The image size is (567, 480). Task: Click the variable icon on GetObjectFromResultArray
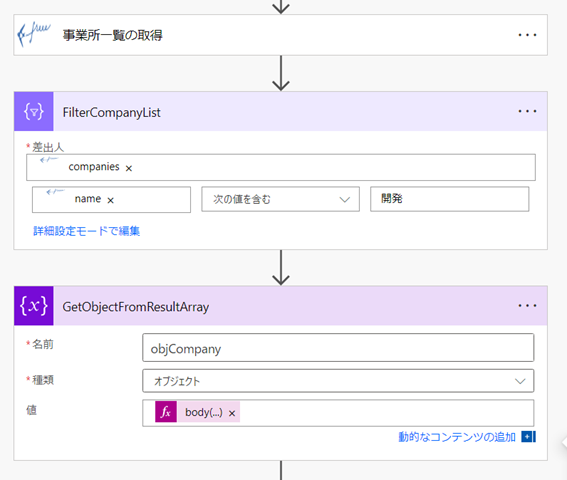[x=34, y=306]
